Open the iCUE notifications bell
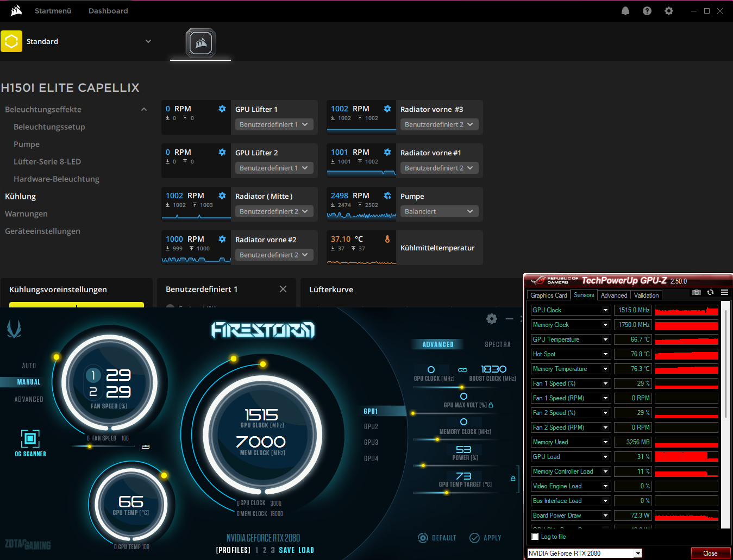Screen dimensions: 733x560 click(x=625, y=11)
